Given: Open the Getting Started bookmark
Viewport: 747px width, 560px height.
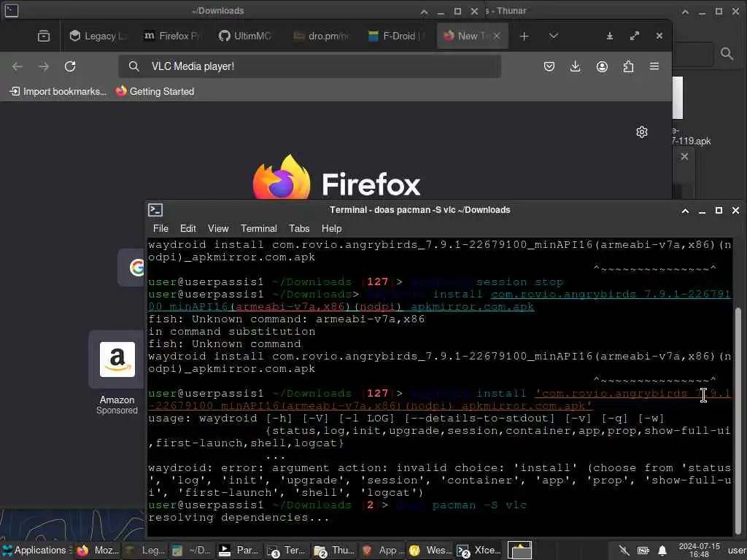Looking at the screenshot, I should 155,91.
